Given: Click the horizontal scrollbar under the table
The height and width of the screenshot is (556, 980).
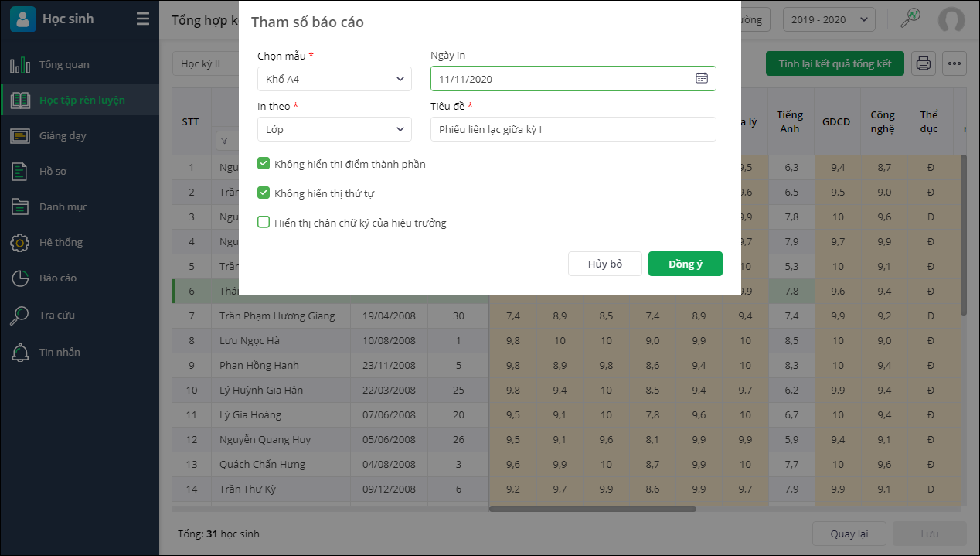Looking at the screenshot, I should pyautogui.click(x=592, y=509).
